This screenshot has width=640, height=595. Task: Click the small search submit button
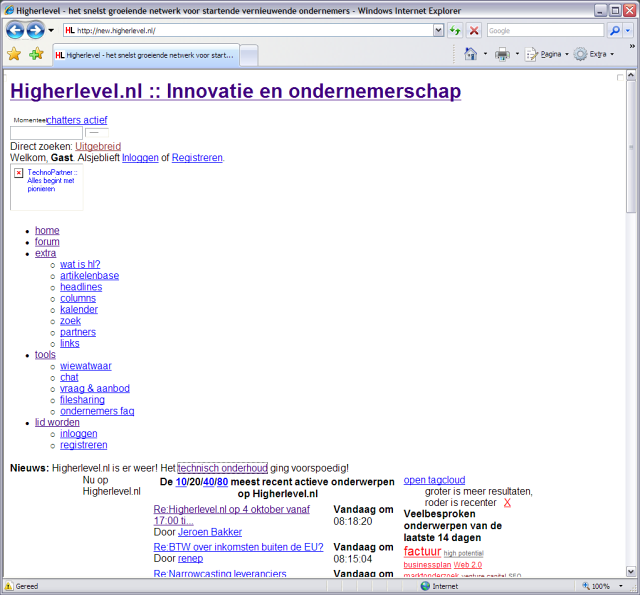[x=97, y=133]
